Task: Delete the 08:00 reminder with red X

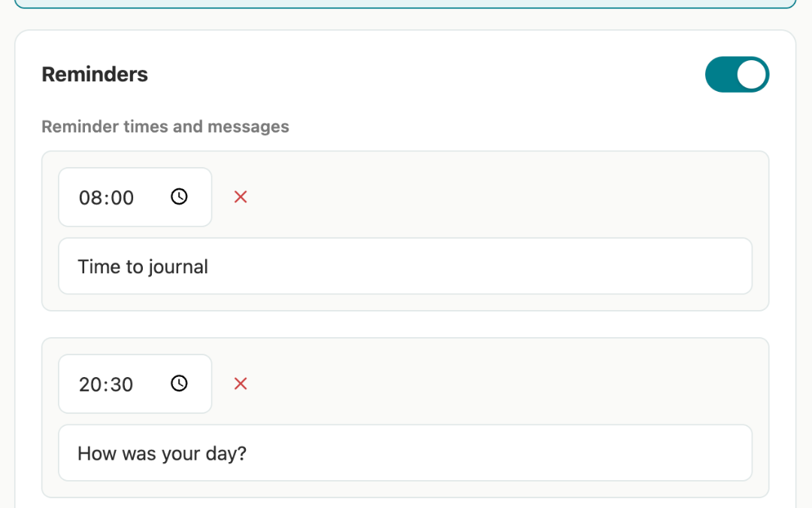Action: click(x=241, y=197)
